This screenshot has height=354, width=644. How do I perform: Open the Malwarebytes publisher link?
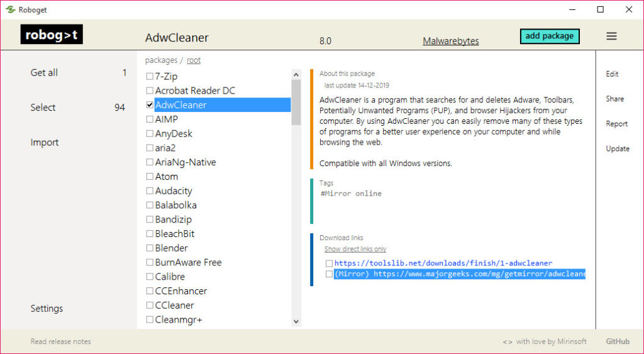(450, 41)
